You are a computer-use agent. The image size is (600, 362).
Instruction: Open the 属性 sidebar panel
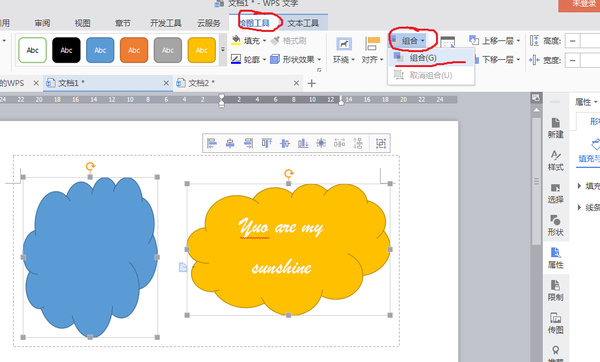tap(555, 258)
